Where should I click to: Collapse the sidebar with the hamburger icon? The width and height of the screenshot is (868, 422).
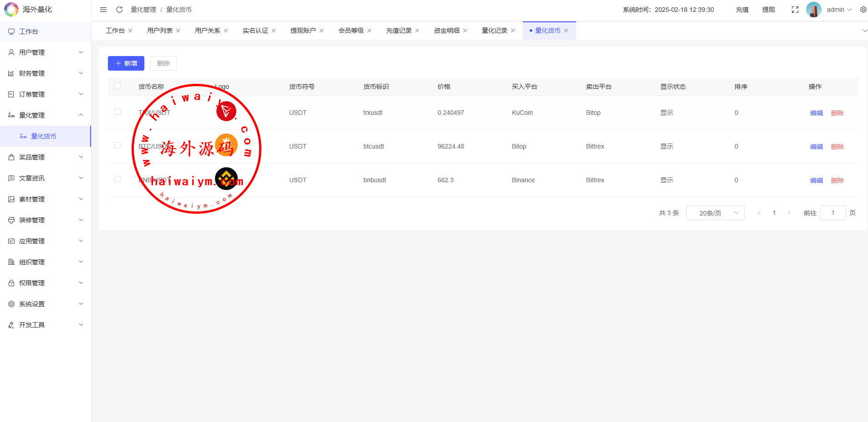tap(103, 10)
